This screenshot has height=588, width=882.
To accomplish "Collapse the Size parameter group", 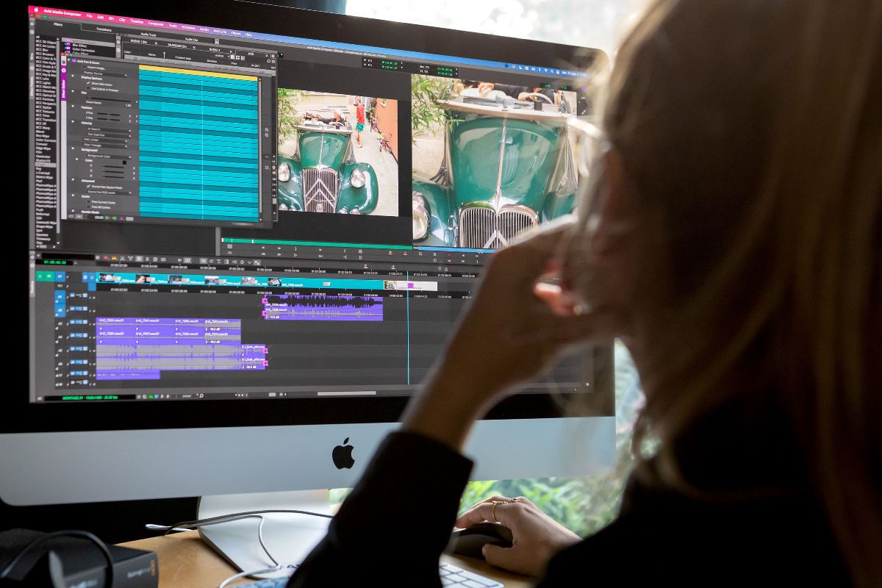I will tap(73, 92).
